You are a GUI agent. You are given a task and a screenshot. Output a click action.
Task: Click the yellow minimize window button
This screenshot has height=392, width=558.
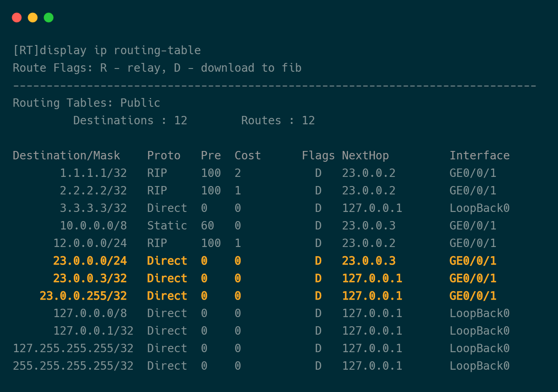click(x=33, y=18)
